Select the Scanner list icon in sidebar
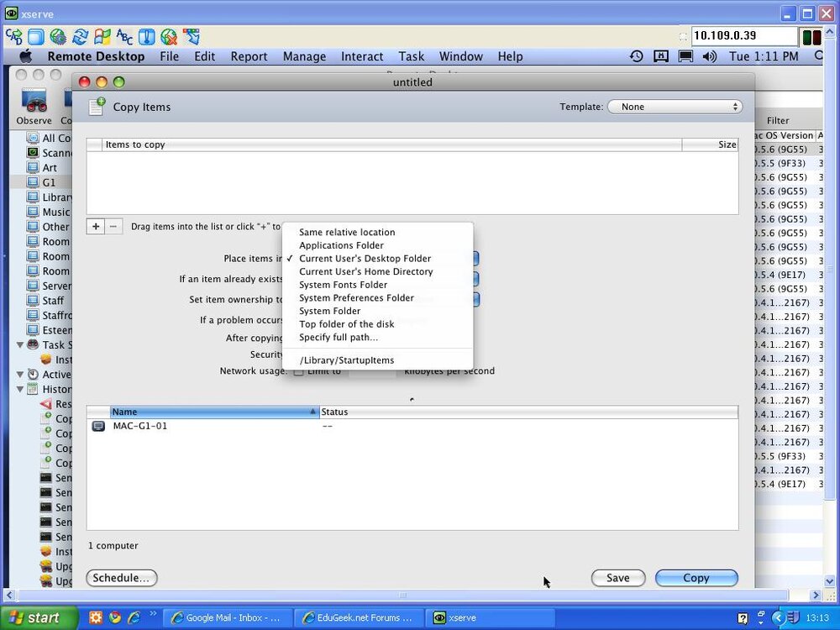The width and height of the screenshot is (840, 630). [33, 153]
